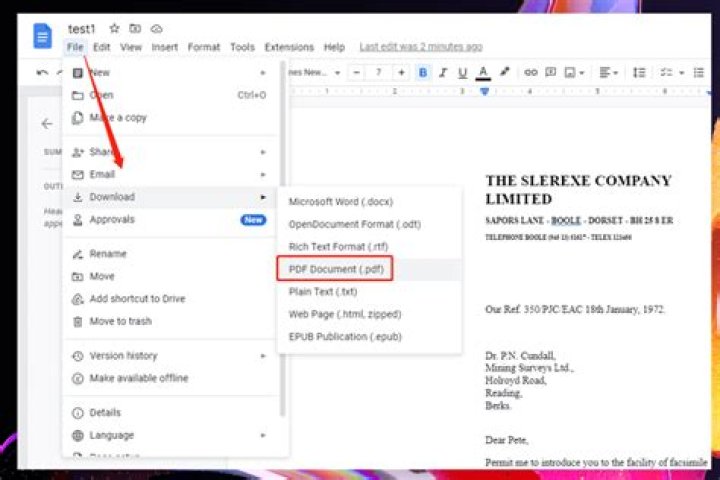
Task: Check cloud save status icon
Action: 157,29
